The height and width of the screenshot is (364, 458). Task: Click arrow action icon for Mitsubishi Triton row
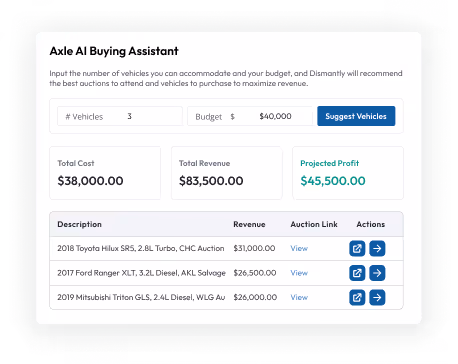tap(377, 297)
